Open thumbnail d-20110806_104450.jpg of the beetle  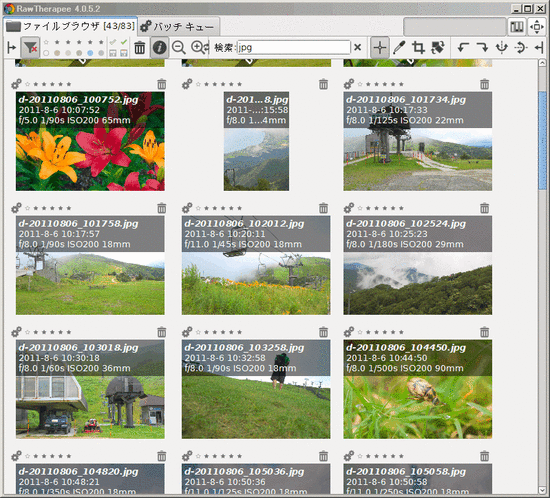pos(417,389)
